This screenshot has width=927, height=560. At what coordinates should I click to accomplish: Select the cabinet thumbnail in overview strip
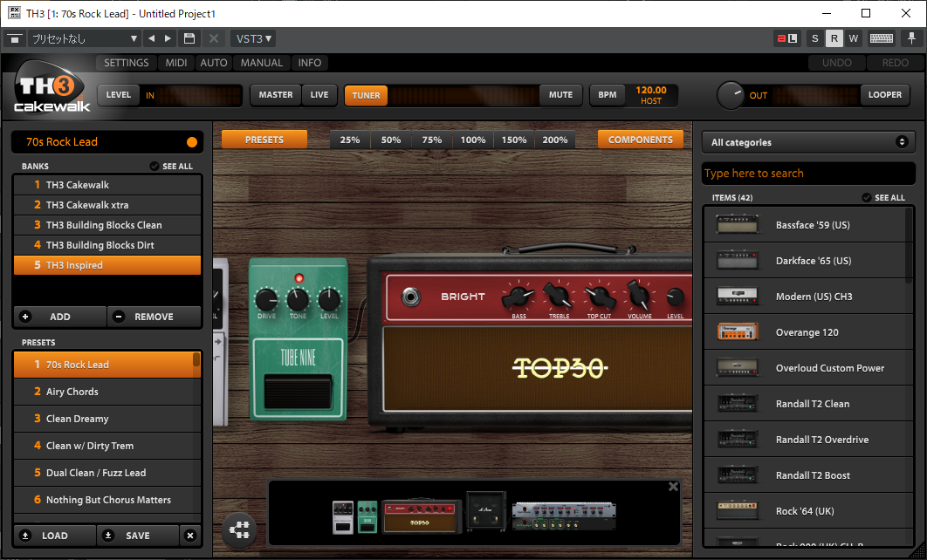coord(486,509)
